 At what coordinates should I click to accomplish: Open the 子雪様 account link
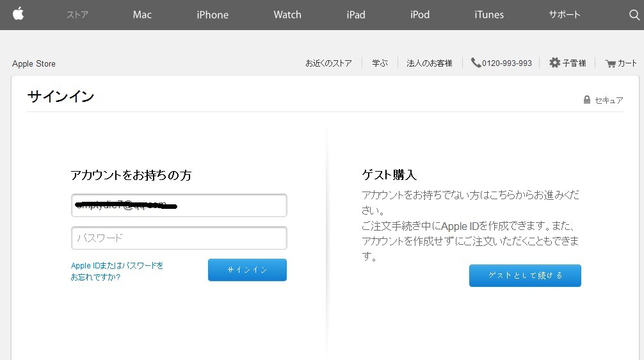pyautogui.click(x=574, y=63)
